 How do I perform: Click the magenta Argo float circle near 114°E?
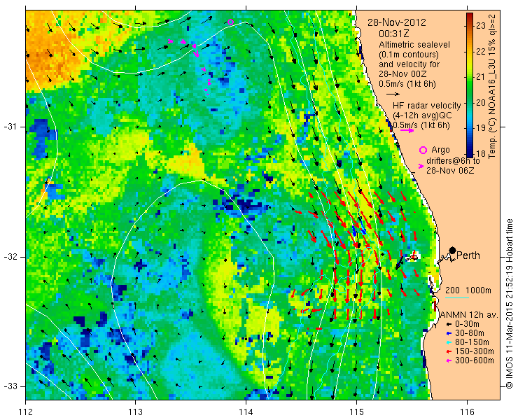pos(230,22)
